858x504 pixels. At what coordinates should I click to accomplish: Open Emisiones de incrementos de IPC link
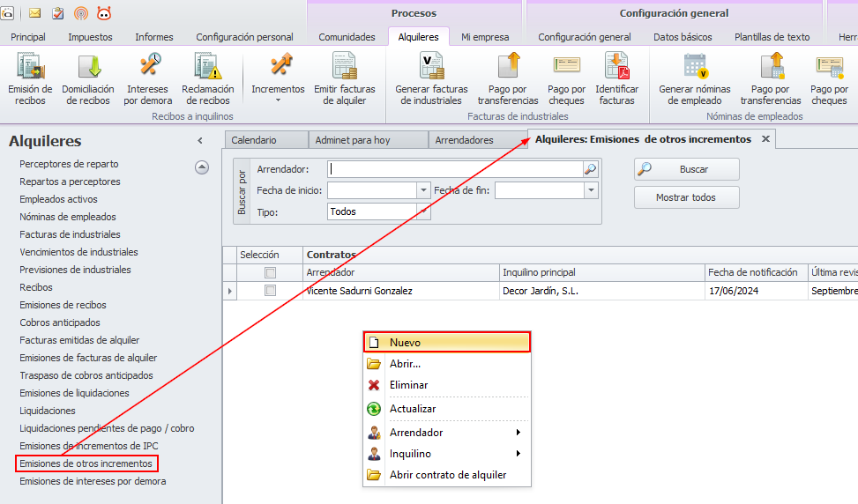[x=89, y=446]
